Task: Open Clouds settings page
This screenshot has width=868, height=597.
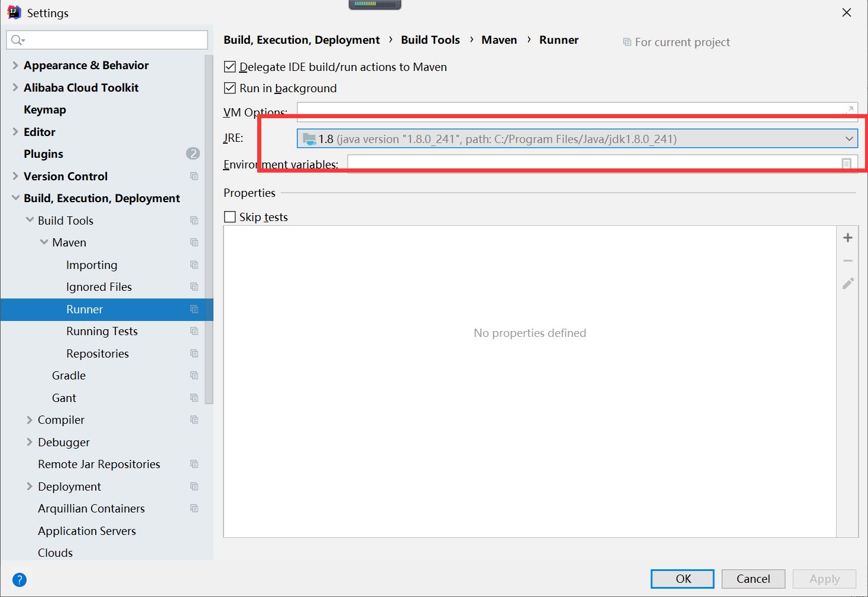Action: coord(55,553)
